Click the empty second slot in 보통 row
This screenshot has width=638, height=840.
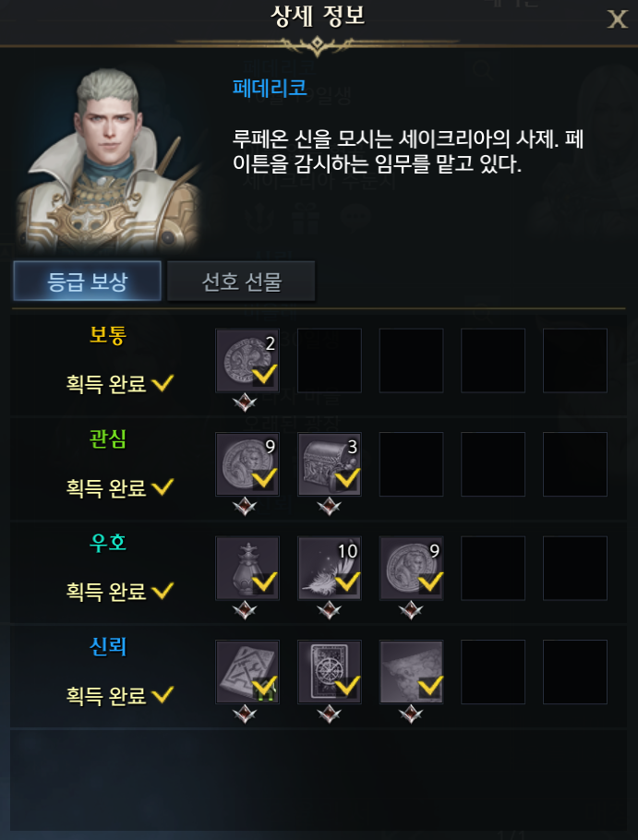pos(330,361)
